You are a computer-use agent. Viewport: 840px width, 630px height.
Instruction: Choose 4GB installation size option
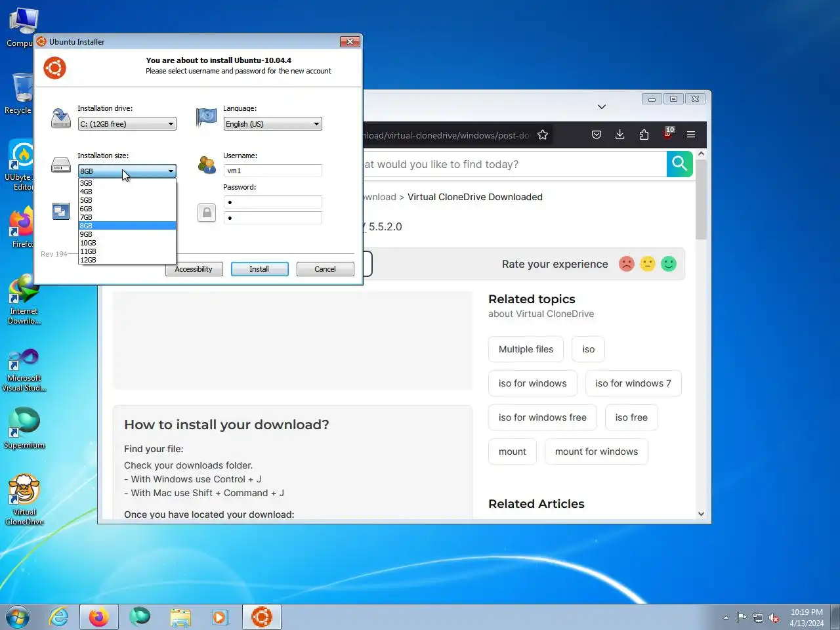(127, 192)
